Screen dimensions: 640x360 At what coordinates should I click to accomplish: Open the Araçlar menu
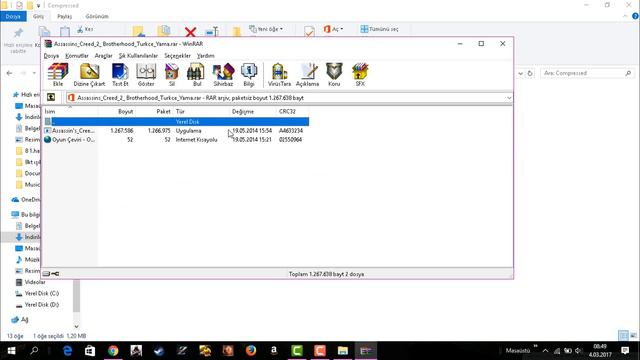tap(103, 56)
